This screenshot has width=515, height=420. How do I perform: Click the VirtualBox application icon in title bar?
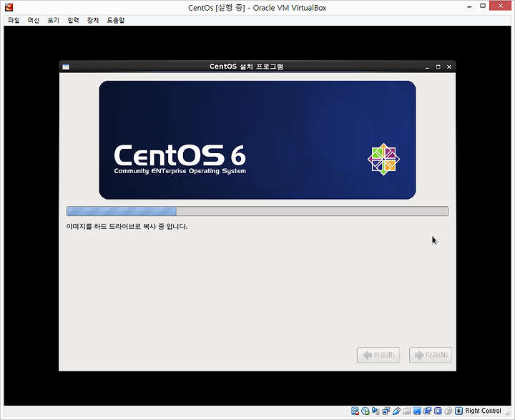[9, 7]
